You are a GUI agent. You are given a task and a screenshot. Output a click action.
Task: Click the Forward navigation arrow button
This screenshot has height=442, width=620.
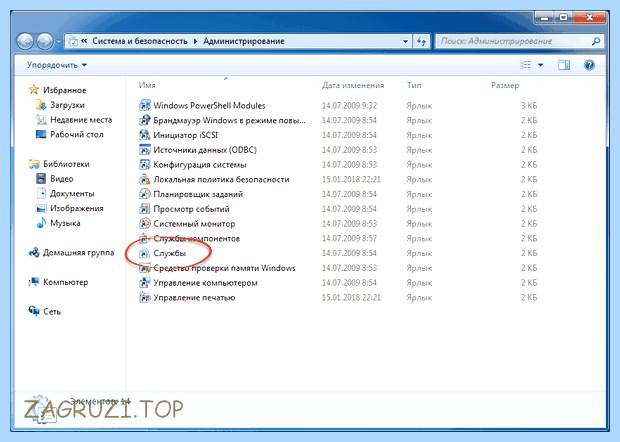(45, 41)
